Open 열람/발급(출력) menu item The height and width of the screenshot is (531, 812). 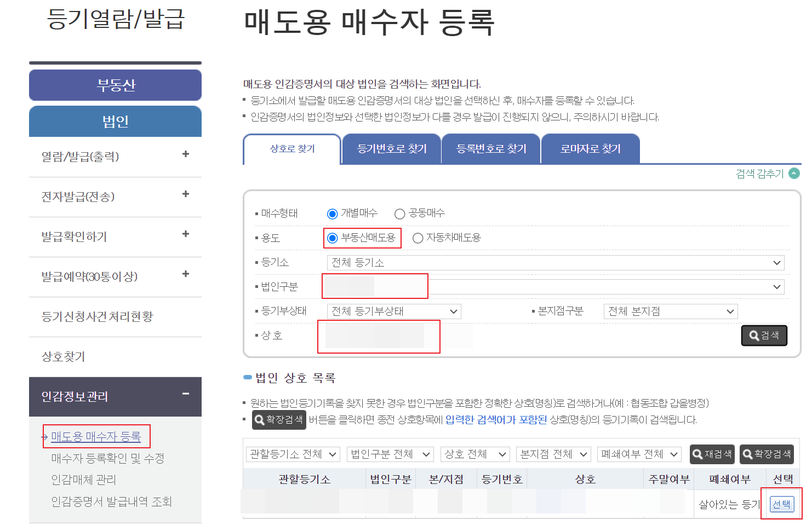[x=80, y=157]
